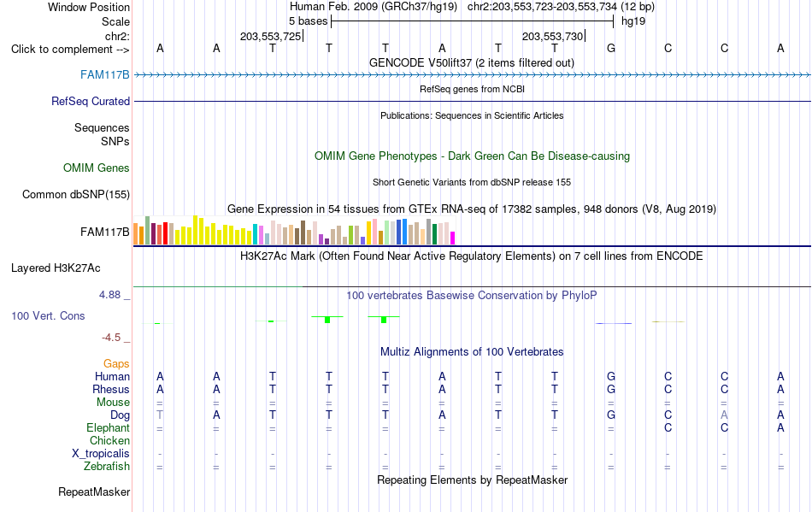The height and width of the screenshot is (512, 812).
Task: Click the G base in the Human alignment row
Action: point(611,377)
